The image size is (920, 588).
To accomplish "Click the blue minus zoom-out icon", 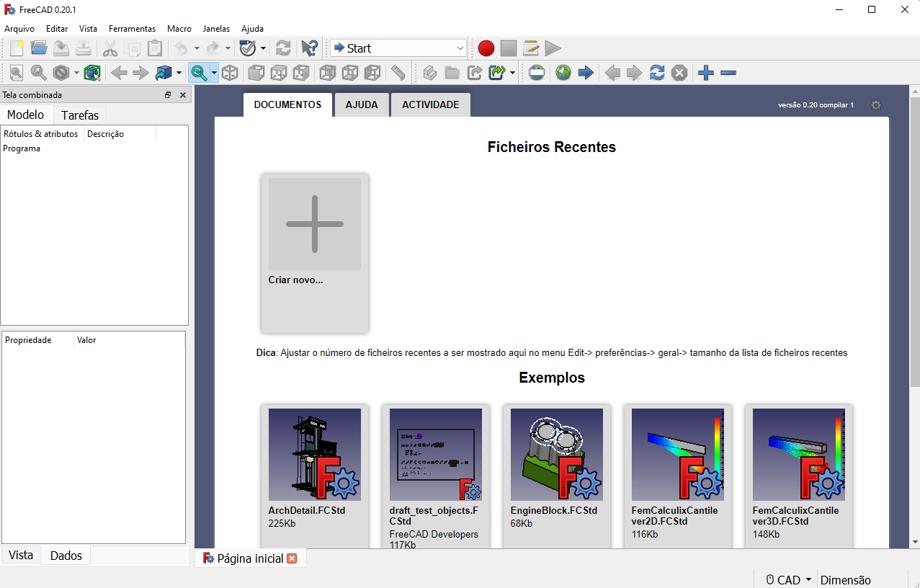I will point(728,73).
